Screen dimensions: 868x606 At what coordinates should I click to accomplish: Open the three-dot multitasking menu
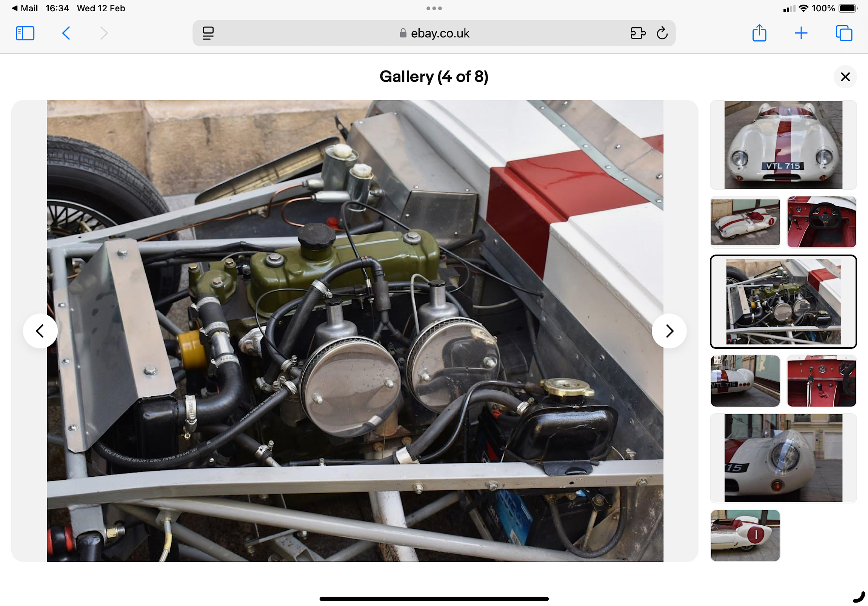point(434,8)
